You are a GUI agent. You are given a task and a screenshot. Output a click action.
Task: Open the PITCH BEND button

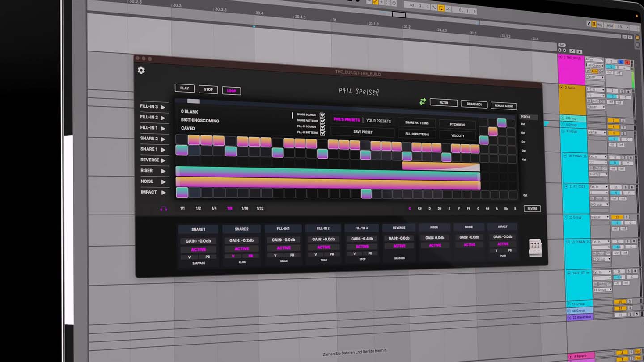click(x=457, y=124)
